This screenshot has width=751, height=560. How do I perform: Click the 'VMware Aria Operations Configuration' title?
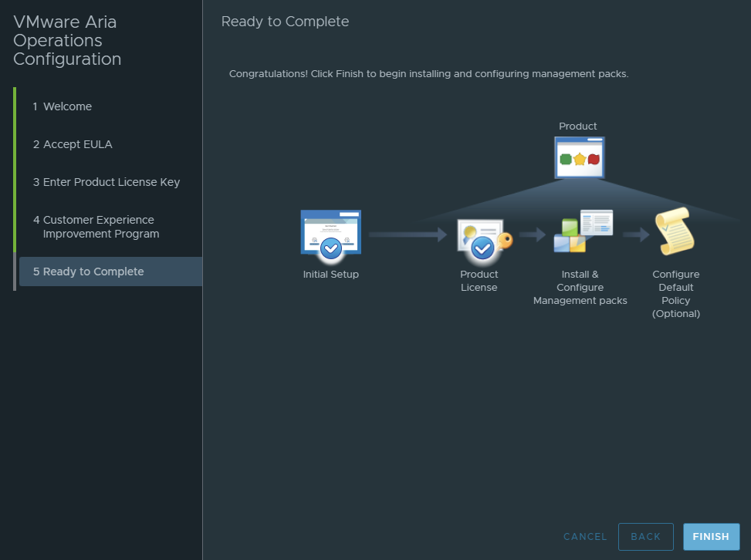[67, 40]
